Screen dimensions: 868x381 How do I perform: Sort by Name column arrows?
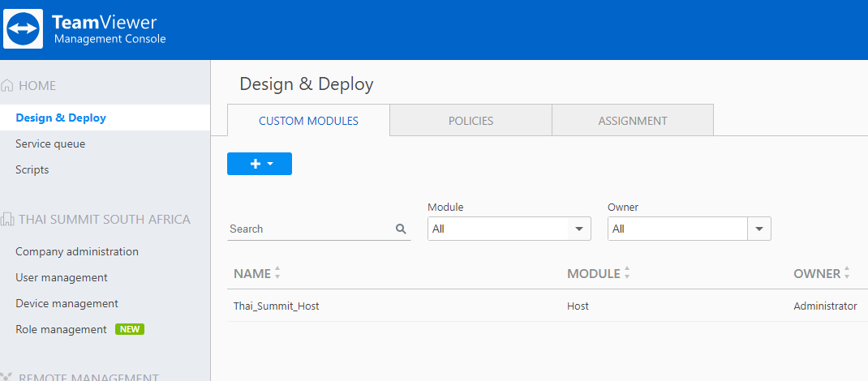point(277,273)
